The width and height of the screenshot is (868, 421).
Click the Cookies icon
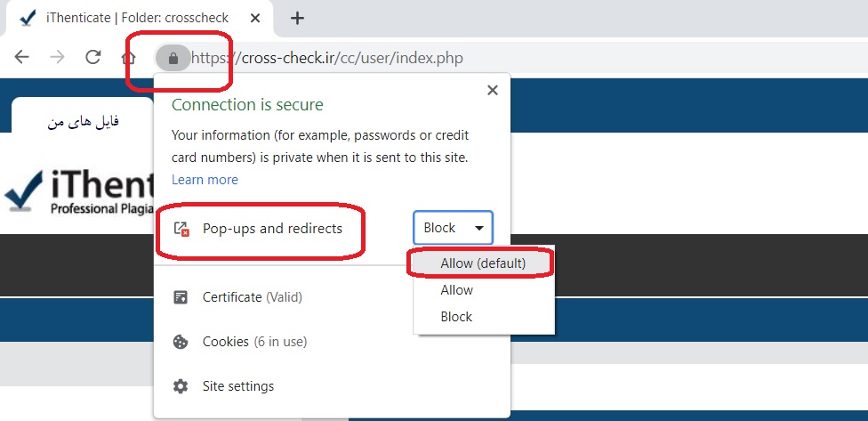coord(181,342)
